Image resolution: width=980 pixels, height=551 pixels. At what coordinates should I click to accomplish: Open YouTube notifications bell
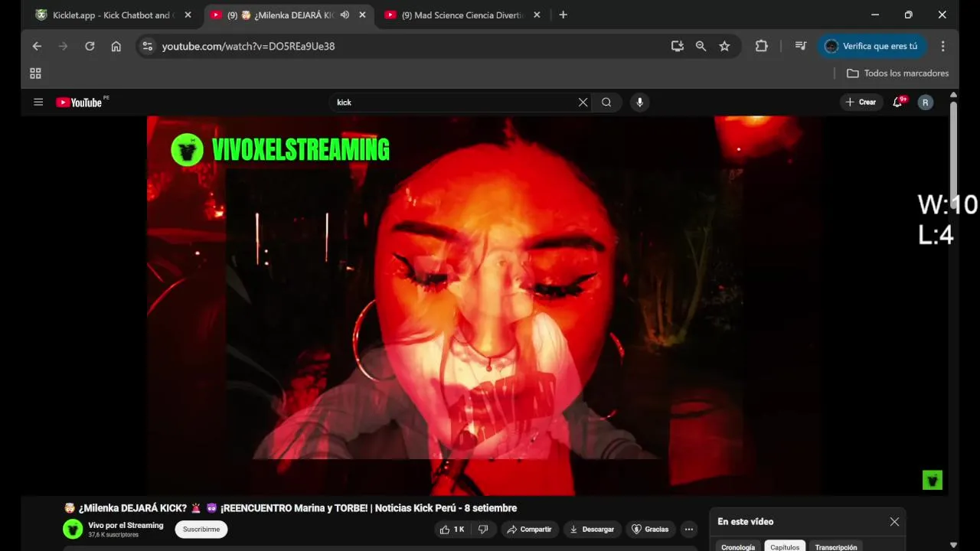tap(898, 102)
